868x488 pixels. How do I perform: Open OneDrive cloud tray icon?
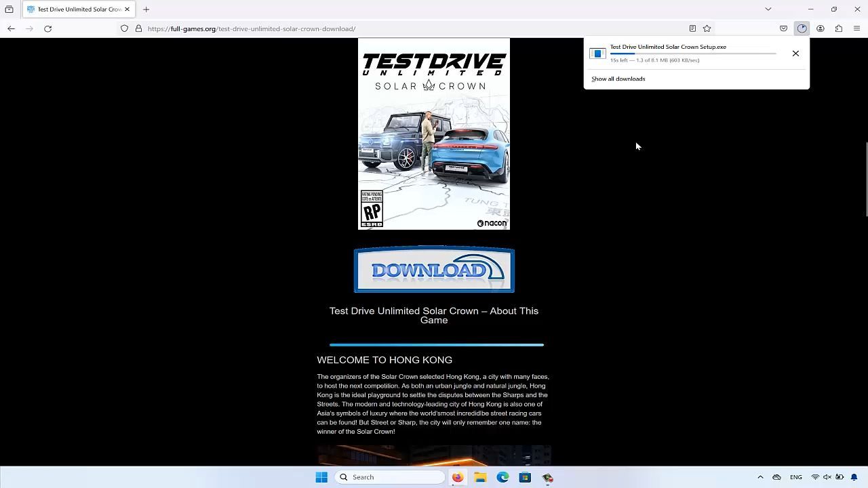776,477
